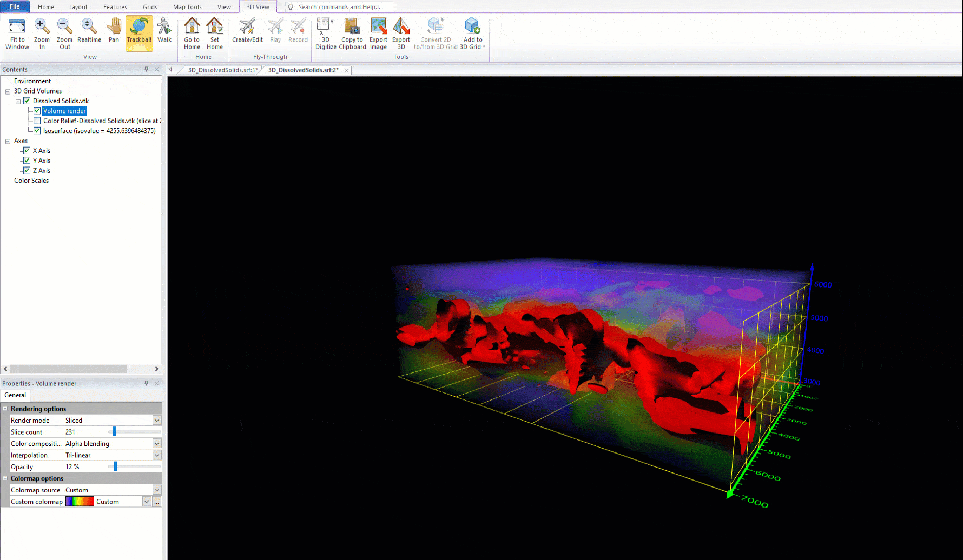Select the Trackball navigation tool
Image resolution: width=963 pixels, height=560 pixels.
coord(139,32)
